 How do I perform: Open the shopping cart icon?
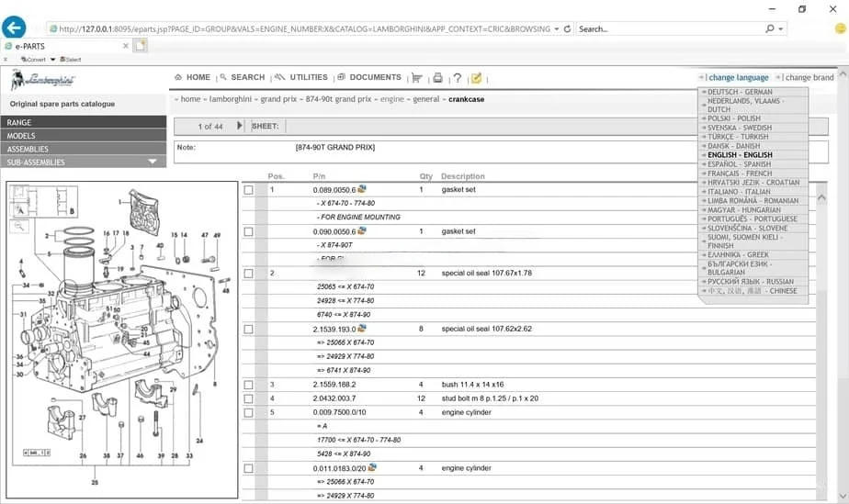click(417, 78)
